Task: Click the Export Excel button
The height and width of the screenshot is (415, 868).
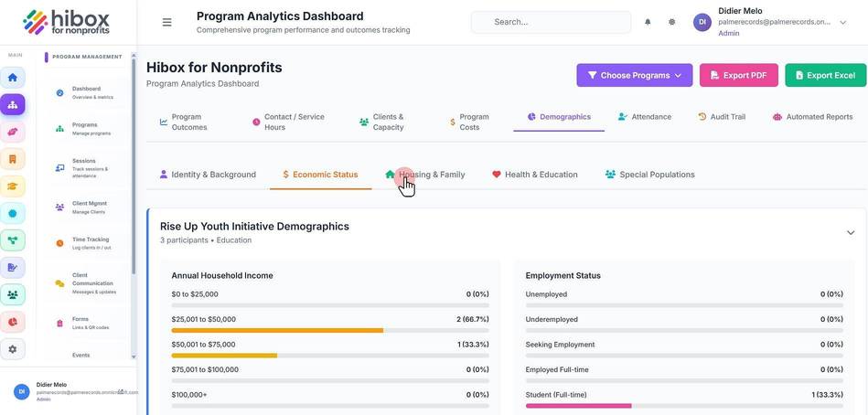Action: [x=825, y=75]
